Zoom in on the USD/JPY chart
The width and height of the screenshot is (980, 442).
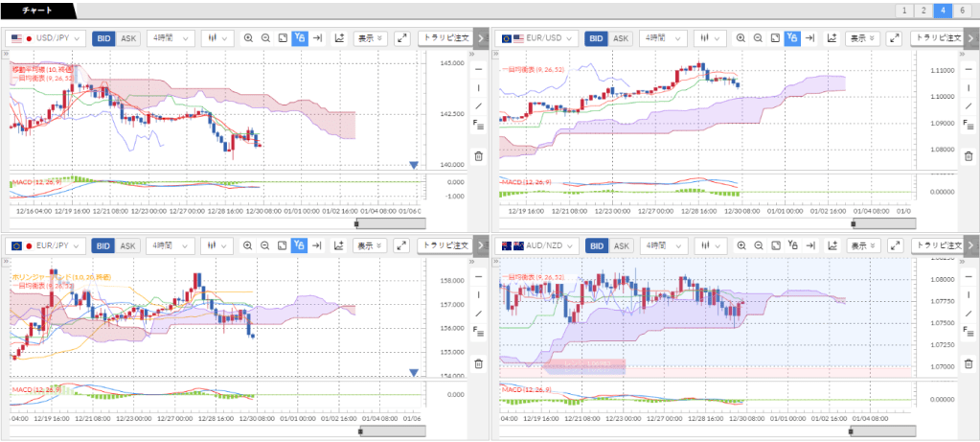248,38
